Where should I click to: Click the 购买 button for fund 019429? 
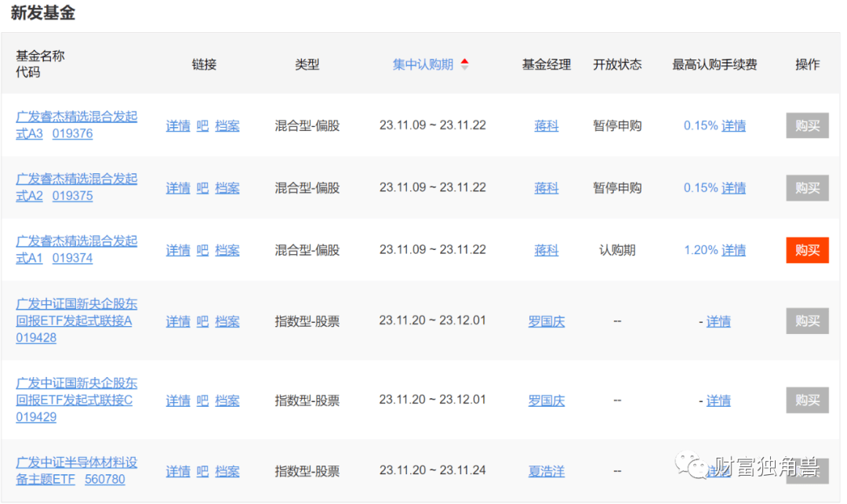click(x=807, y=401)
